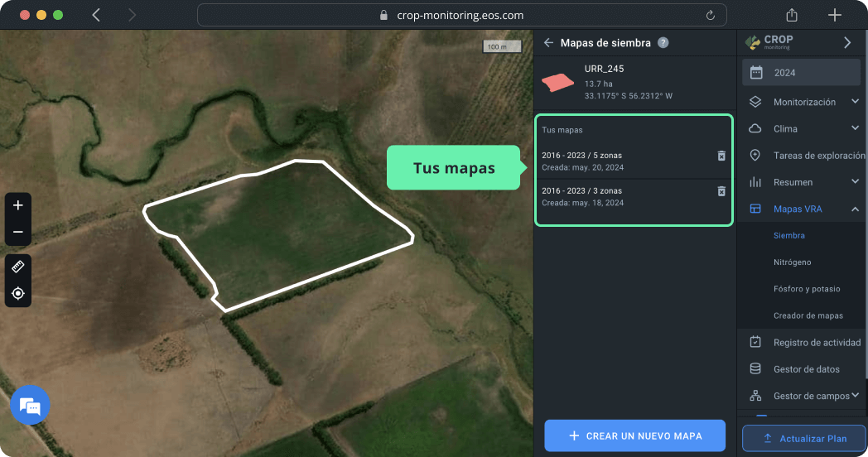Open the live chat support bubble
This screenshot has height=457, width=868.
pyautogui.click(x=30, y=406)
